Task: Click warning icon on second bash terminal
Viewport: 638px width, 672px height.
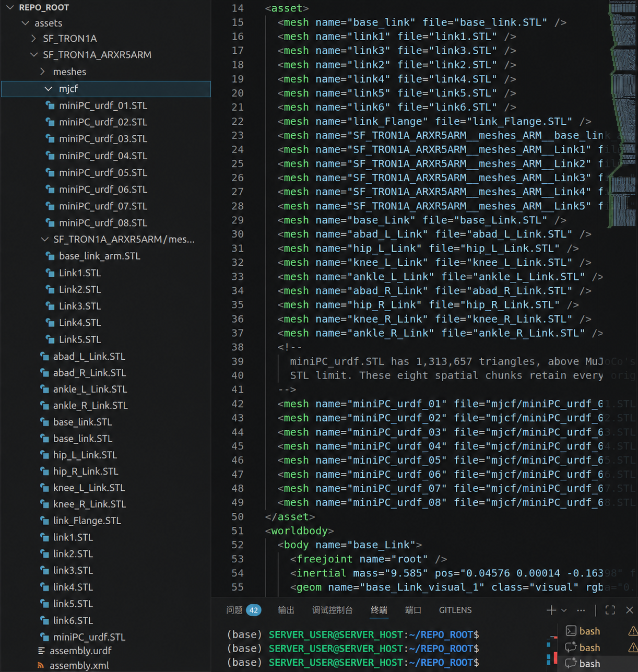Action: [633, 647]
